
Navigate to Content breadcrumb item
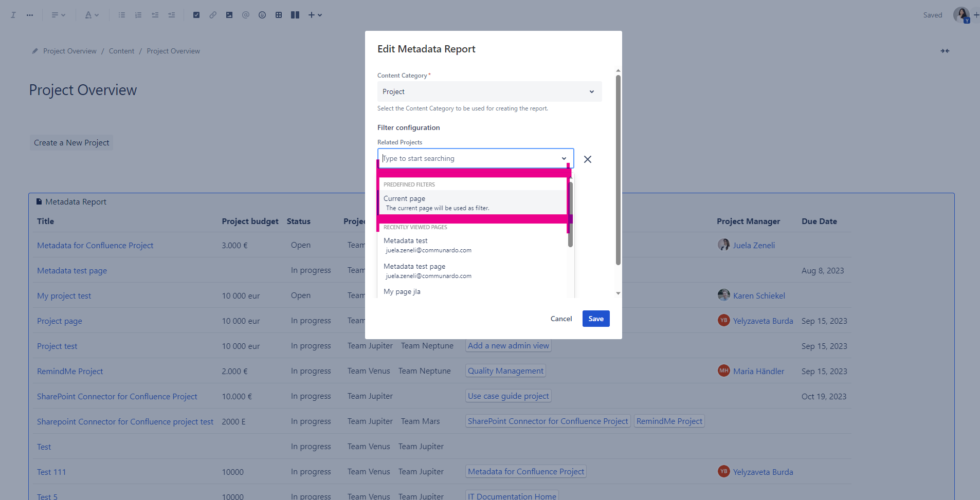point(121,50)
